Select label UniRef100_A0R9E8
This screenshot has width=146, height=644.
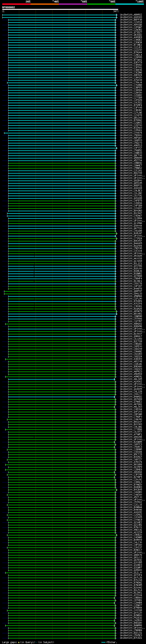click(x=131, y=37)
